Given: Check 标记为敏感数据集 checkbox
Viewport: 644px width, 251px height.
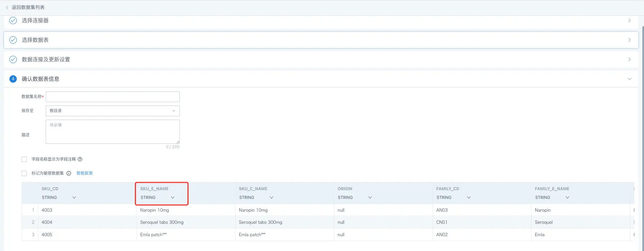Looking at the screenshot, I should [x=24, y=173].
